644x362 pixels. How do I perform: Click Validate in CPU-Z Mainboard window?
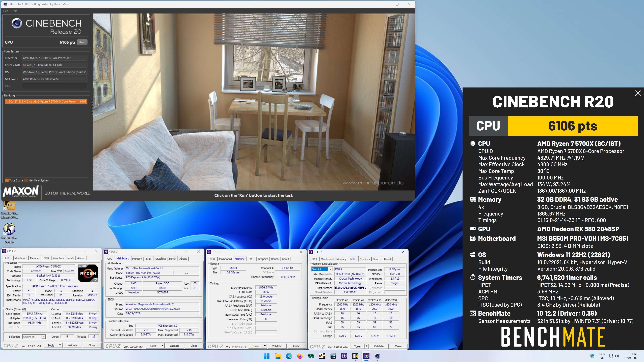[174, 346]
